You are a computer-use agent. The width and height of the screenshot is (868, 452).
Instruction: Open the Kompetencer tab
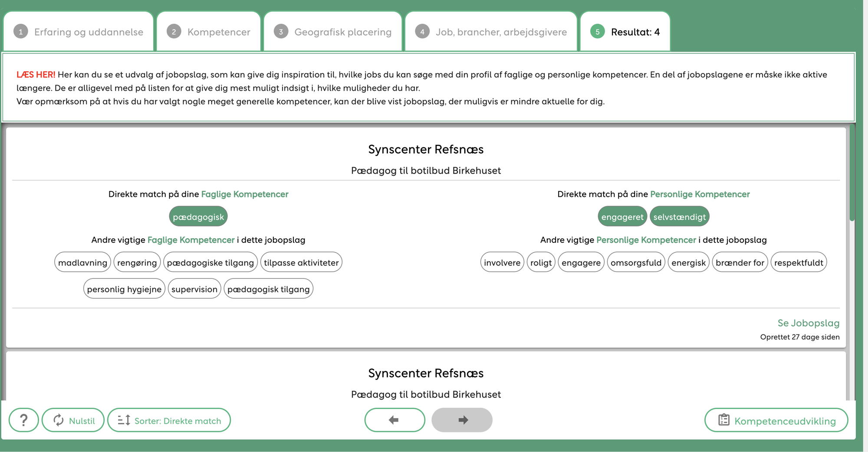[x=209, y=32]
